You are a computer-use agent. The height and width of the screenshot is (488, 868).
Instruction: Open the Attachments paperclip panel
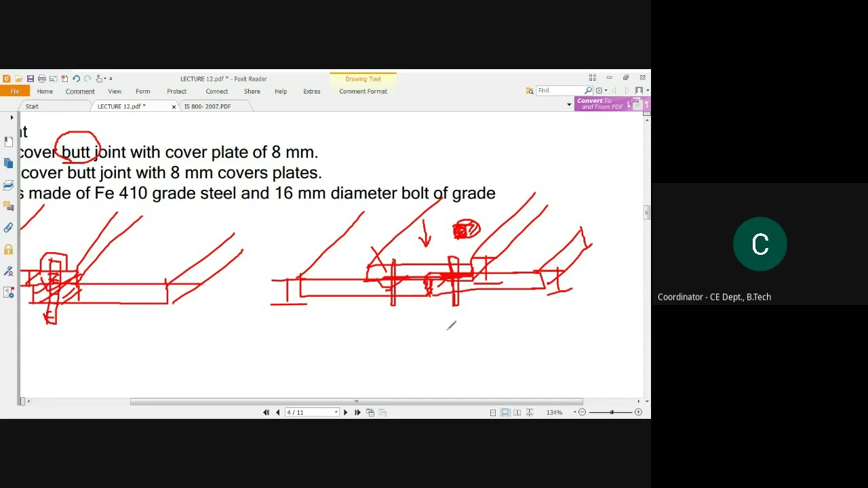[x=8, y=228]
